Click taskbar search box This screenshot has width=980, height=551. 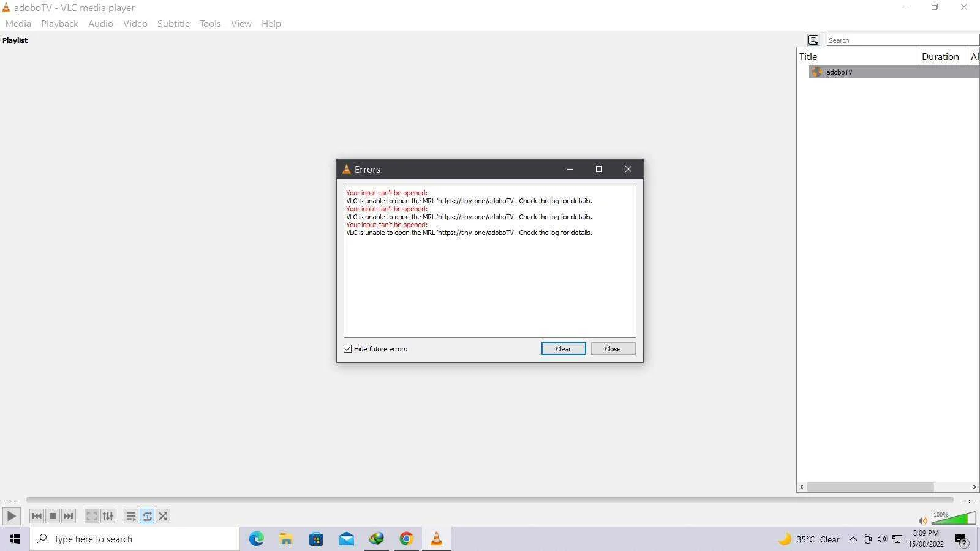pos(135,539)
